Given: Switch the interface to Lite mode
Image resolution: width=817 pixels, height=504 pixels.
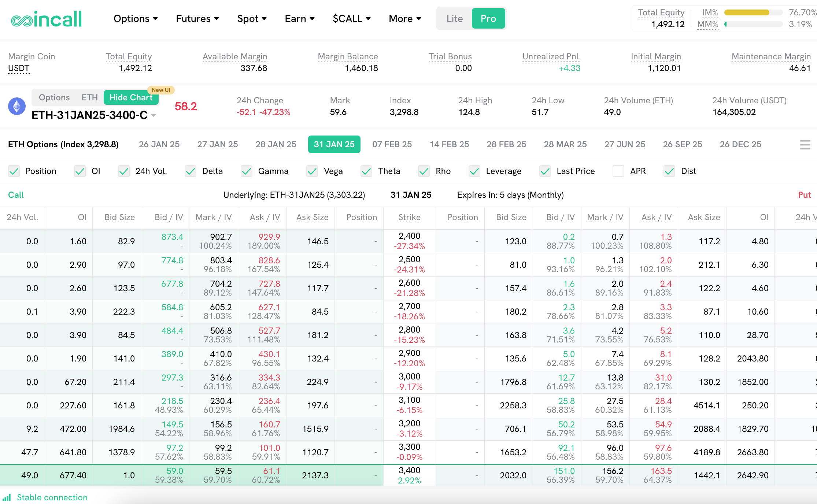Looking at the screenshot, I should point(454,18).
